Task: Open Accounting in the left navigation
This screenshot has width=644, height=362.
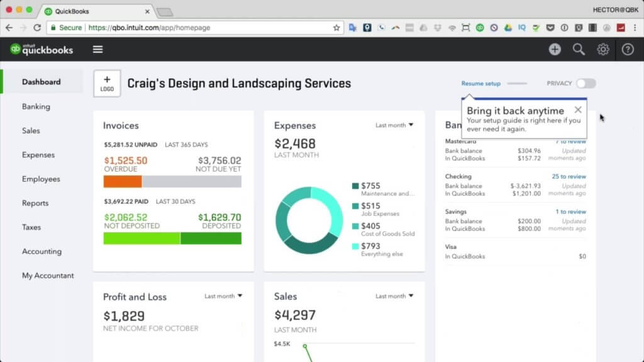Action: click(x=42, y=251)
